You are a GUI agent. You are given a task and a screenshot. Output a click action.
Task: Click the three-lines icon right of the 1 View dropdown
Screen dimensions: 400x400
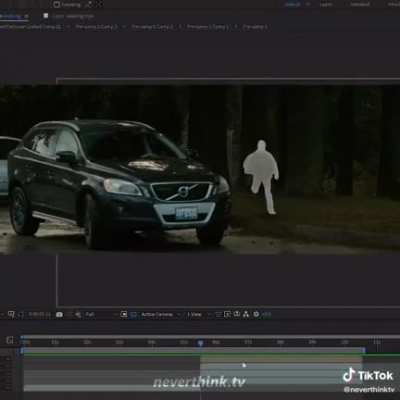pos(218,314)
